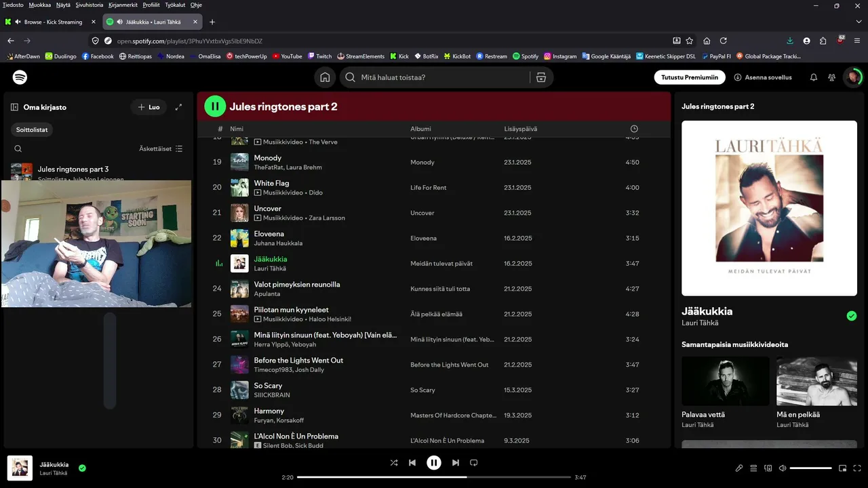The width and height of the screenshot is (868, 488).
Task: Go to the Firefox home page
Action: tap(707, 41)
